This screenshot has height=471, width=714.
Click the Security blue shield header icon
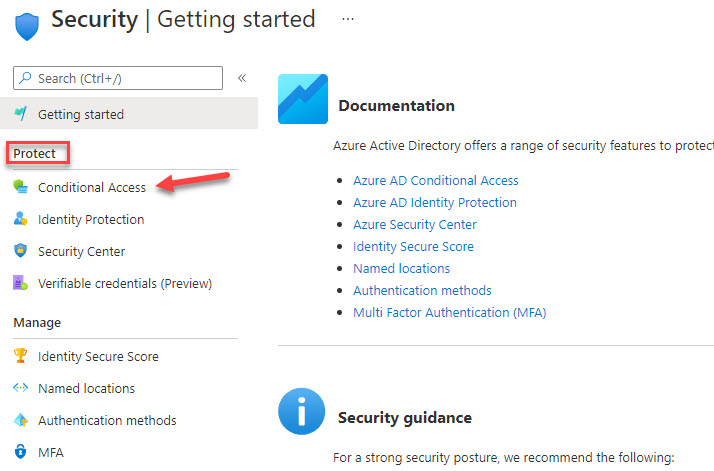(x=27, y=26)
